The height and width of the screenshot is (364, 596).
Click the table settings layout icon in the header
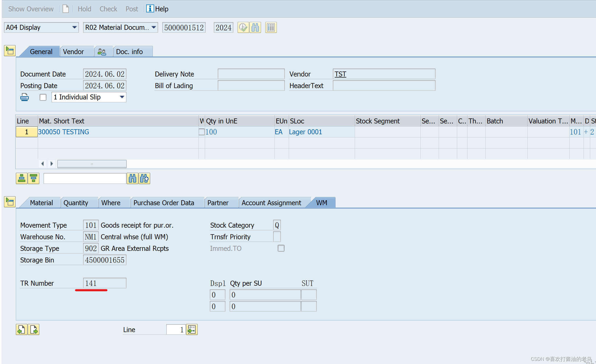(271, 27)
